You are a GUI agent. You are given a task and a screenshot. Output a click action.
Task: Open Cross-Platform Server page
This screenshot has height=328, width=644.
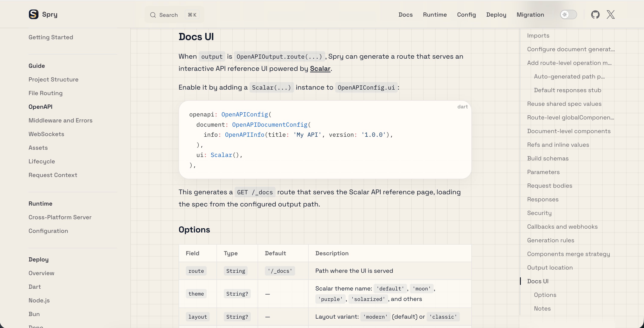click(x=60, y=217)
